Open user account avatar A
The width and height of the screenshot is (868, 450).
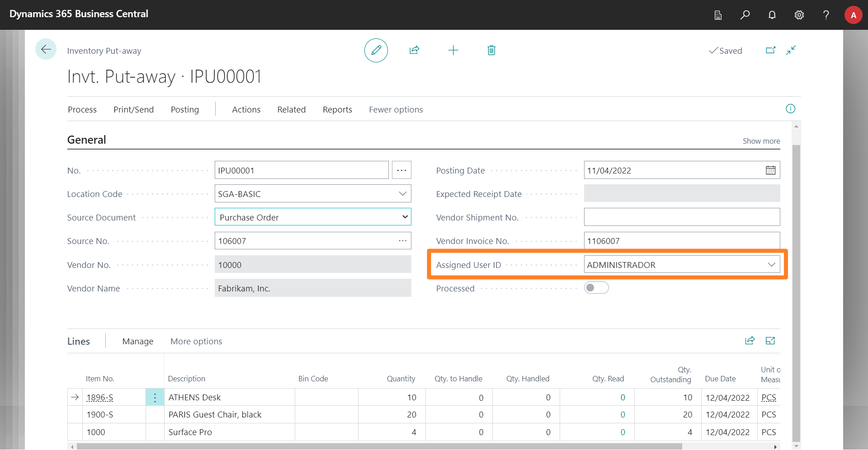(x=854, y=15)
